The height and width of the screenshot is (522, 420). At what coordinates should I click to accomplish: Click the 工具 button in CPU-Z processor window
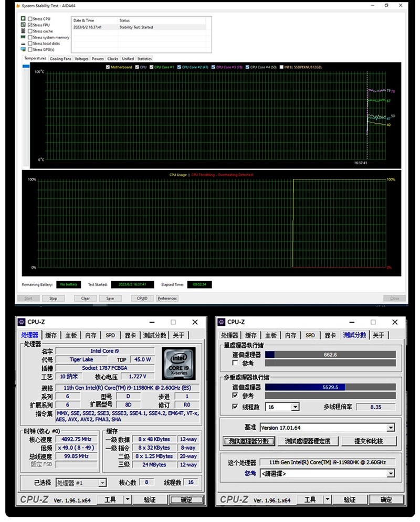[110, 499]
